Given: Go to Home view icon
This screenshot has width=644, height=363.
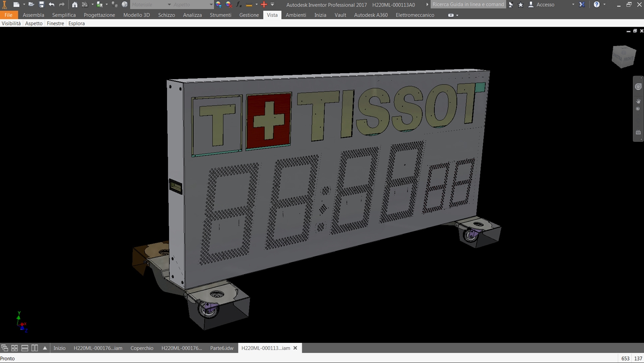Looking at the screenshot, I should (x=74, y=4).
